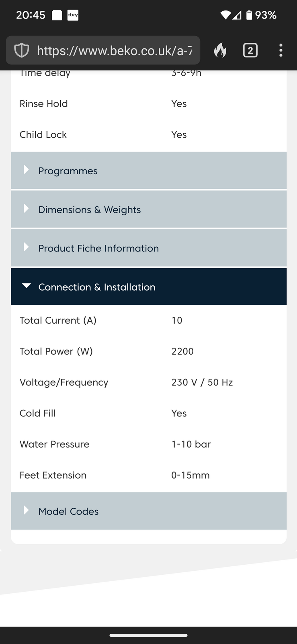The height and width of the screenshot is (644, 297).
Task: Tap the Total Power 2200 value
Action: (182, 351)
